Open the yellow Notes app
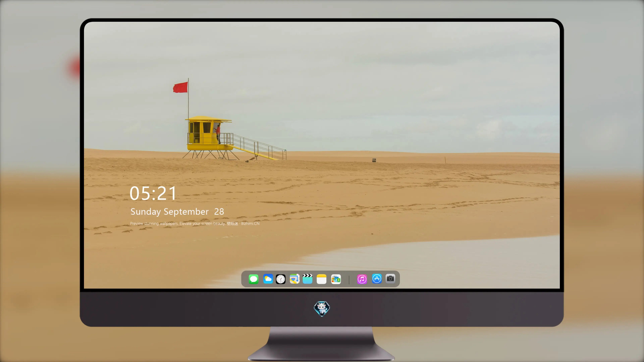644x362 pixels. [321, 279]
